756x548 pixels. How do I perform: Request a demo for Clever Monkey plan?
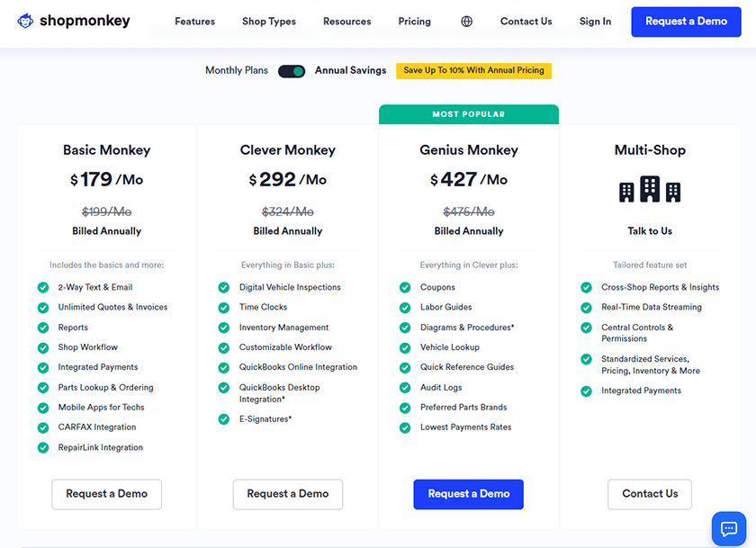click(288, 494)
